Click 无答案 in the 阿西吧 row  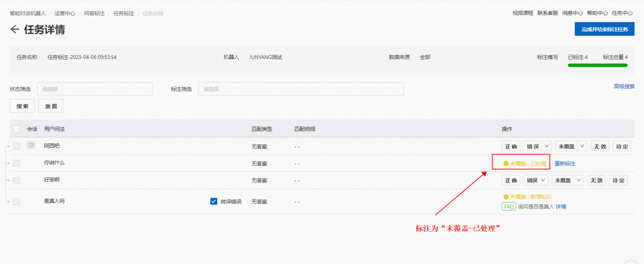(x=259, y=146)
